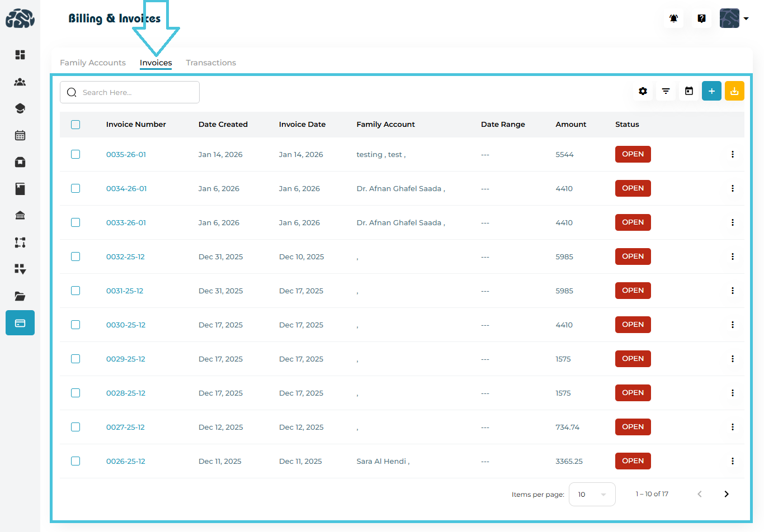Open the help question mark icon
This screenshot has height=532, width=764.
[x=701, y=18]
